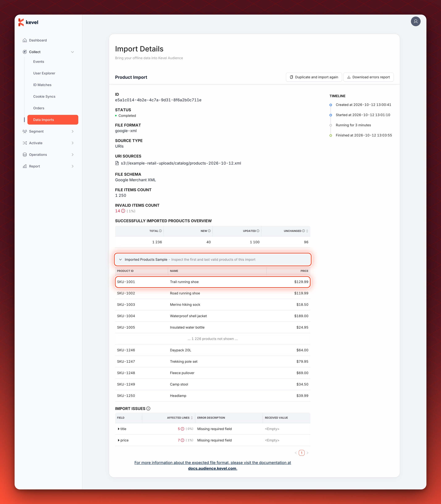Sort by the UNCHANGED column arrows
The height and width of the screenshot is (504, 441).
(x=307, y=231)
